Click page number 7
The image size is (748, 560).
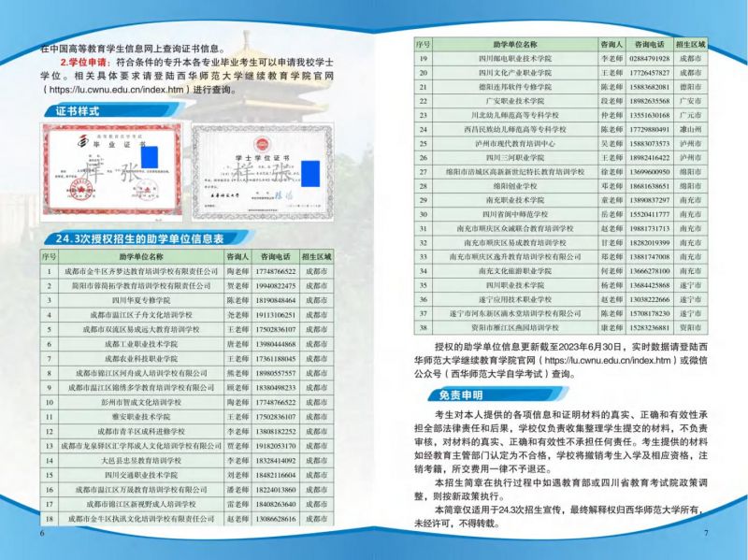coord(706,533)
